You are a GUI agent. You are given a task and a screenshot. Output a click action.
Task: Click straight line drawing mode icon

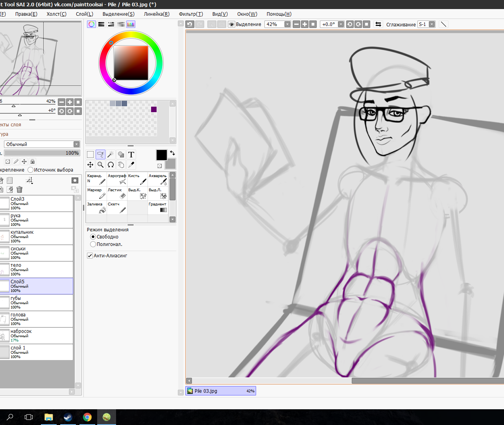coord(443,24)
